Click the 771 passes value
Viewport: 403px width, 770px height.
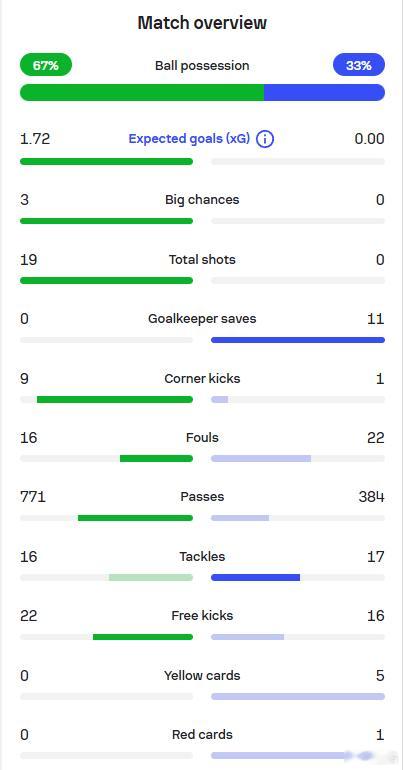click(x=33, y=497)
